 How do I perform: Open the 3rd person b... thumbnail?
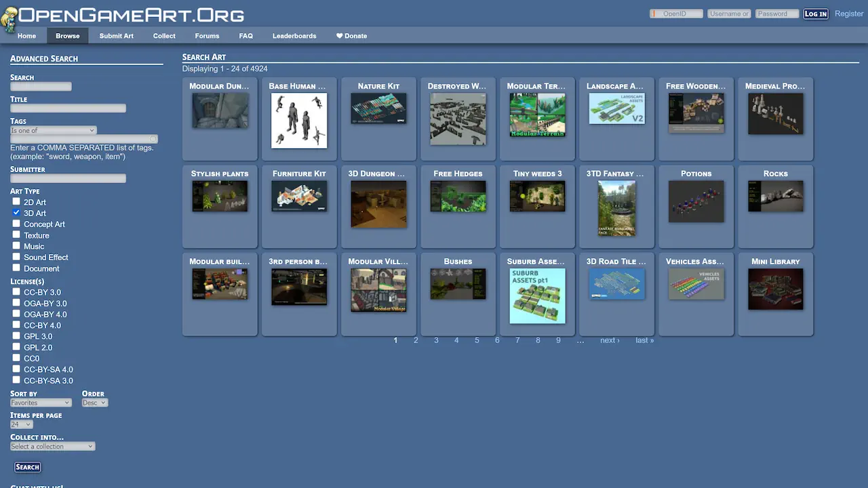tap(299, 287)
